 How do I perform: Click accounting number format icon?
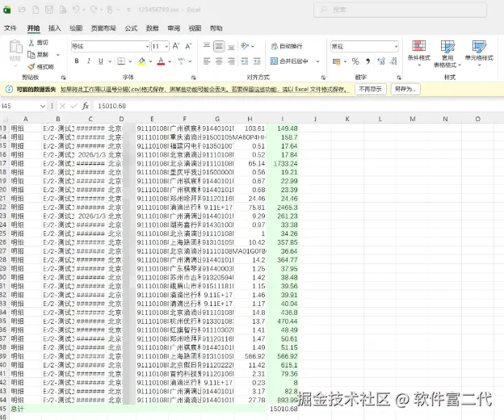click(337, 61)
